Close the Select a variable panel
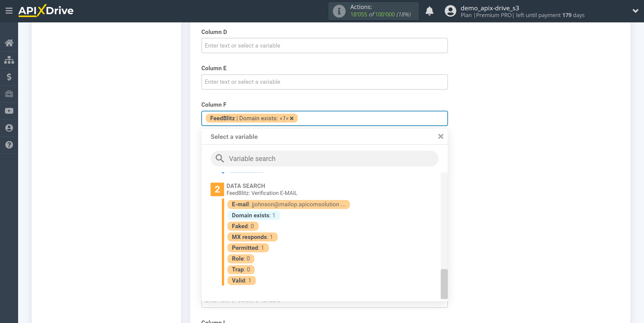Image resolution: width=644 pixels, height=323 pixels. (441, 136)
